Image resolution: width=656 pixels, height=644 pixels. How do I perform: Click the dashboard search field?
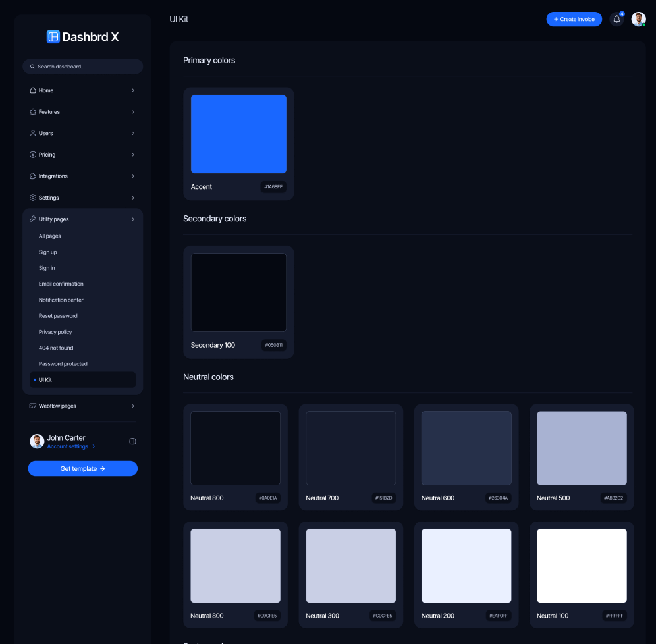coord(82,67)
